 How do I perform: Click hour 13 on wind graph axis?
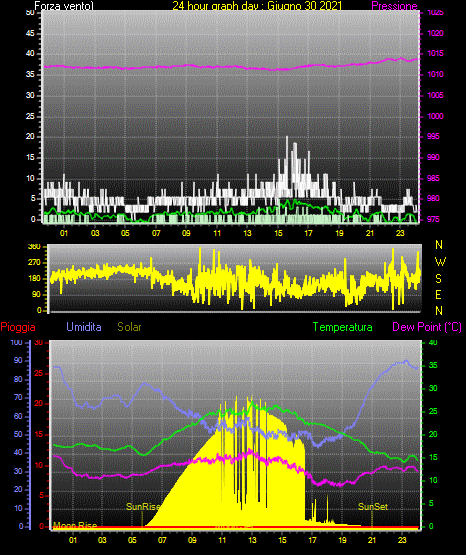(x=247, y=233)
